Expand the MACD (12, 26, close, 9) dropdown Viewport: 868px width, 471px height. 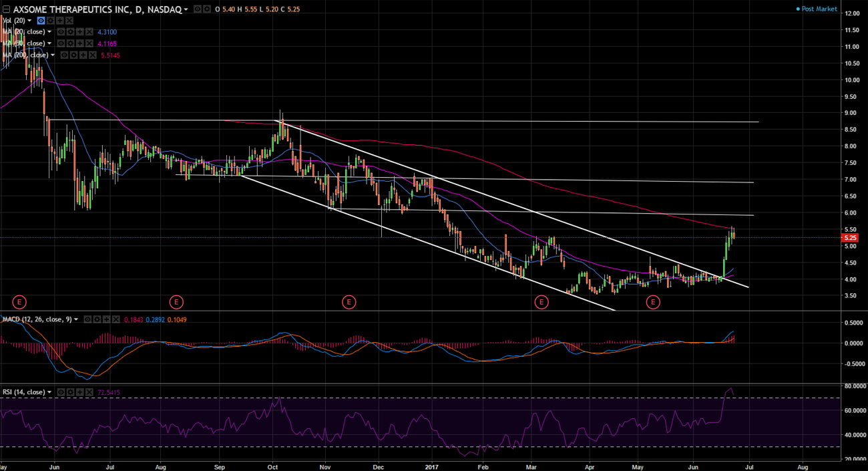click(x=76, y=319)
